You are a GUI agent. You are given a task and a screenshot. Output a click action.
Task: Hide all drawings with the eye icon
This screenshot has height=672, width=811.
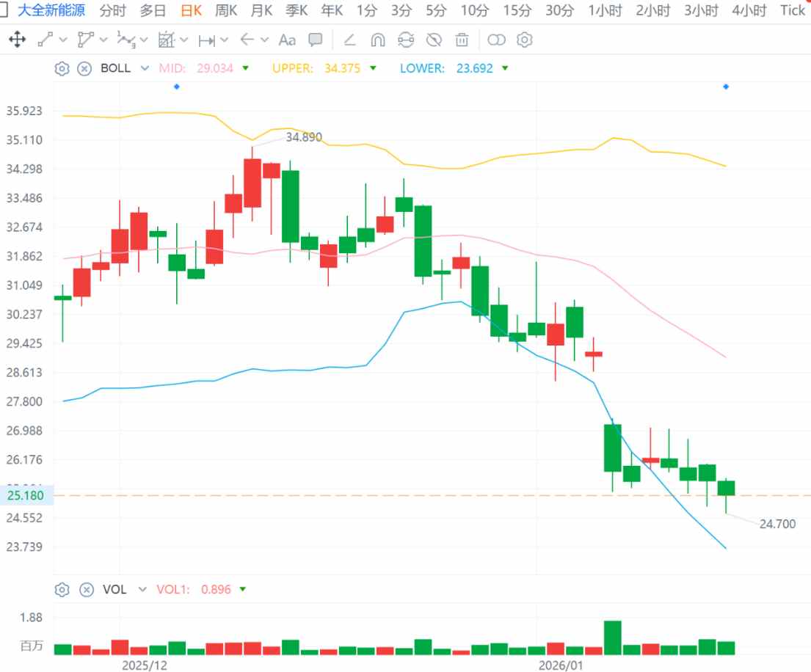point(434,40)
